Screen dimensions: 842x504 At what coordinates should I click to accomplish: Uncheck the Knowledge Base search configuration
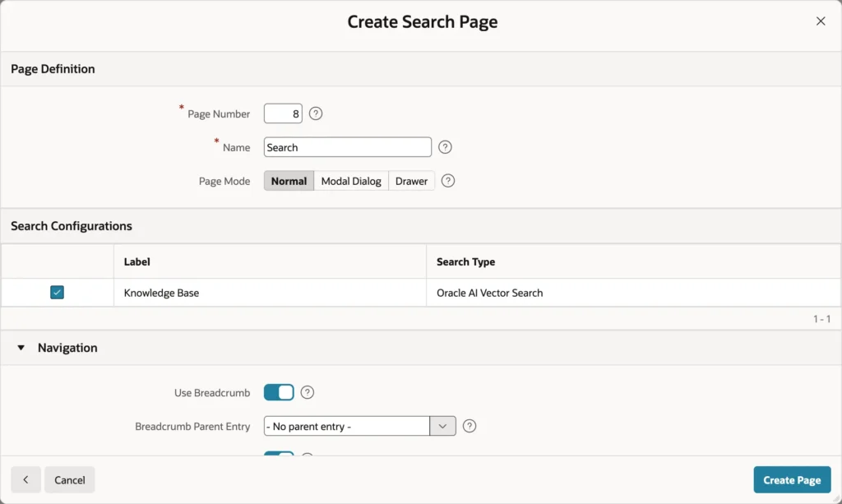click(x=57, y=293)
